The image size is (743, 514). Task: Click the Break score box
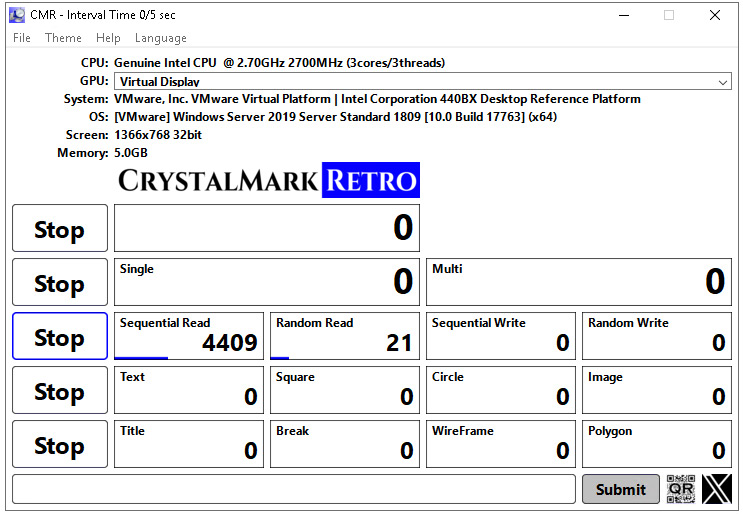pyautogui.click(x=345, y=444)
